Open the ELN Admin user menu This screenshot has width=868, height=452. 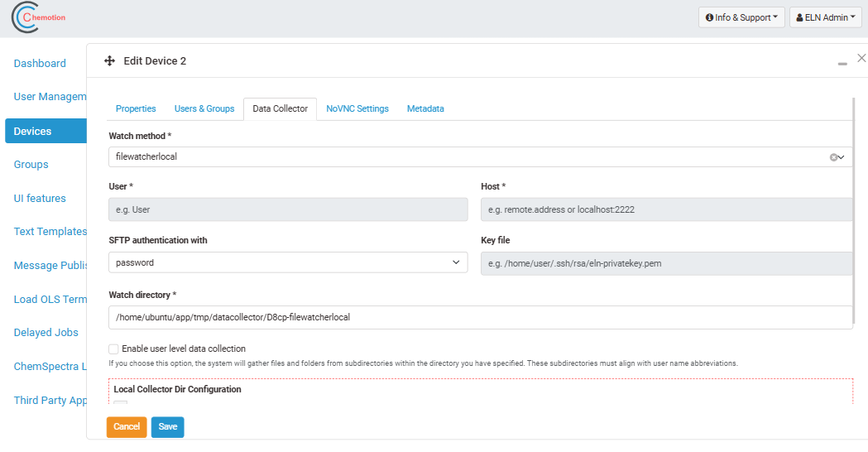coord(827,17)
